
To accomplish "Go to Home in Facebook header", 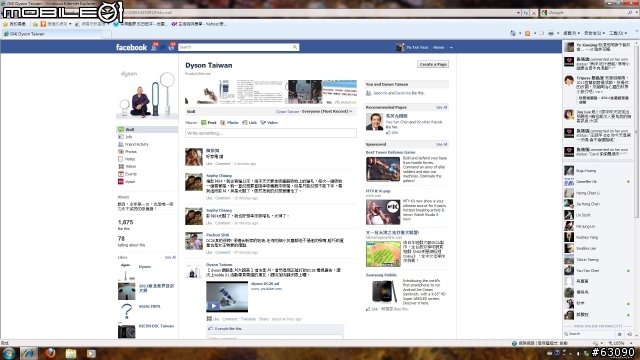I will (438, 47).
